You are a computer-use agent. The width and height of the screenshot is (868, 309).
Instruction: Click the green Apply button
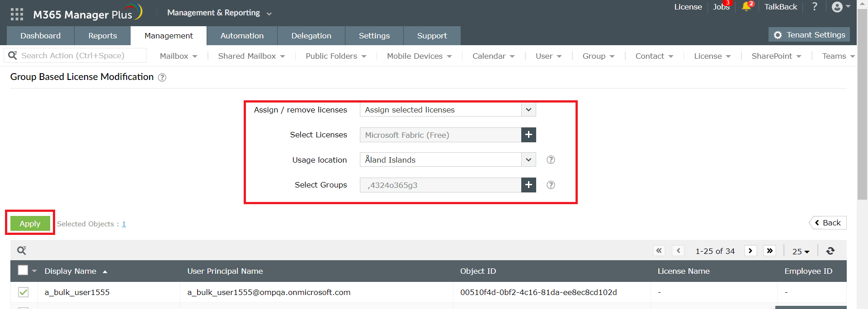click(x=30, y=224)
